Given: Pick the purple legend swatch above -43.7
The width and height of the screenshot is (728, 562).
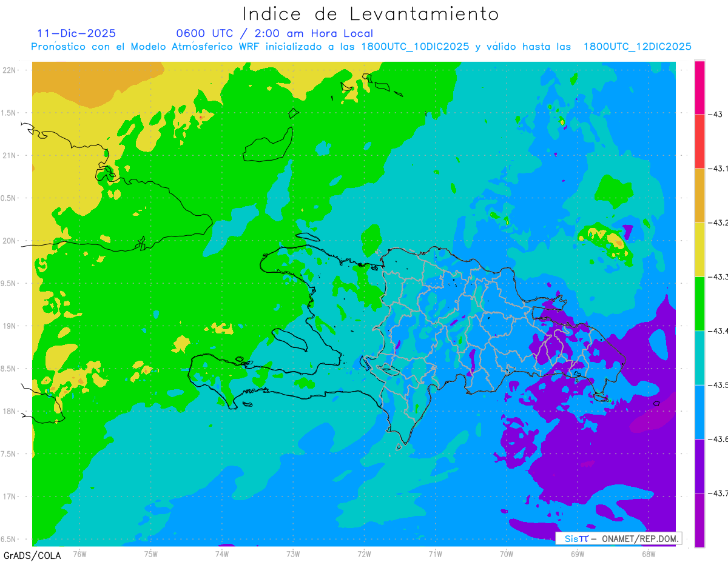Looking at the screenshot, I should click(x=699, y=466).
